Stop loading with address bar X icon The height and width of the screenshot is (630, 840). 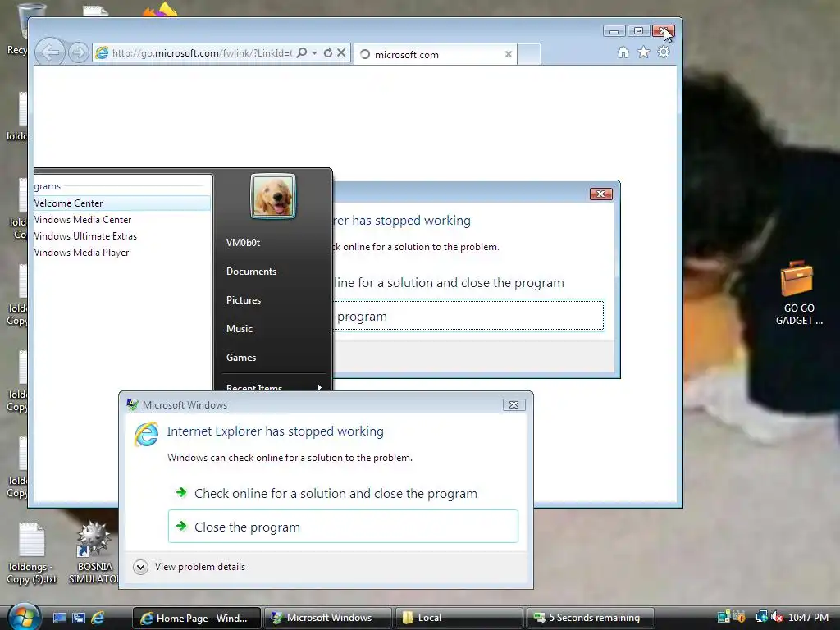point(341,52)
